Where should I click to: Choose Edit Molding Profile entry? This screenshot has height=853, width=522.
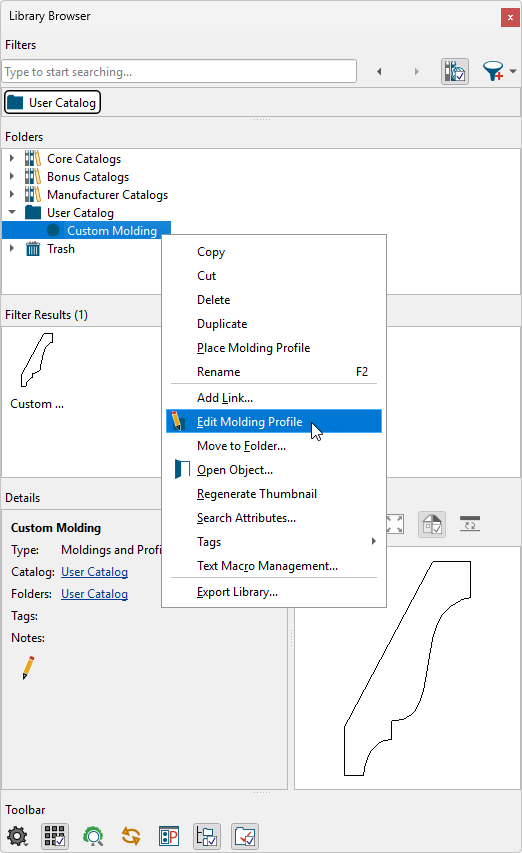(x=274, y=422)
